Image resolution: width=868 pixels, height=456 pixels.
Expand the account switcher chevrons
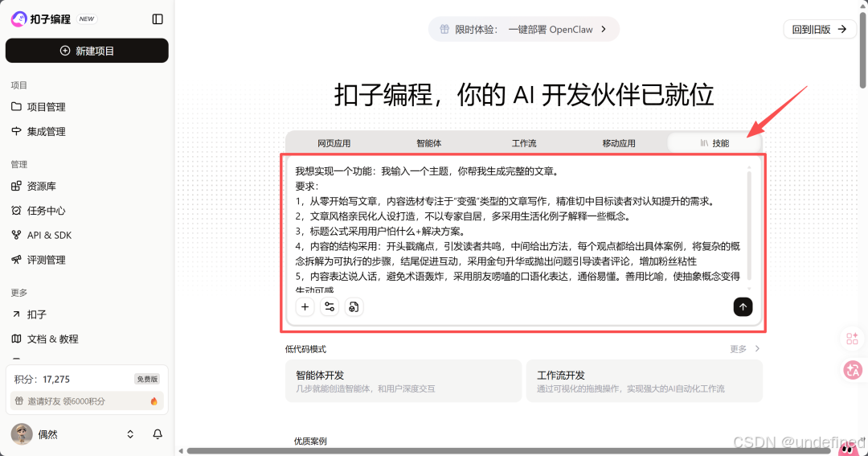[130, 434]
